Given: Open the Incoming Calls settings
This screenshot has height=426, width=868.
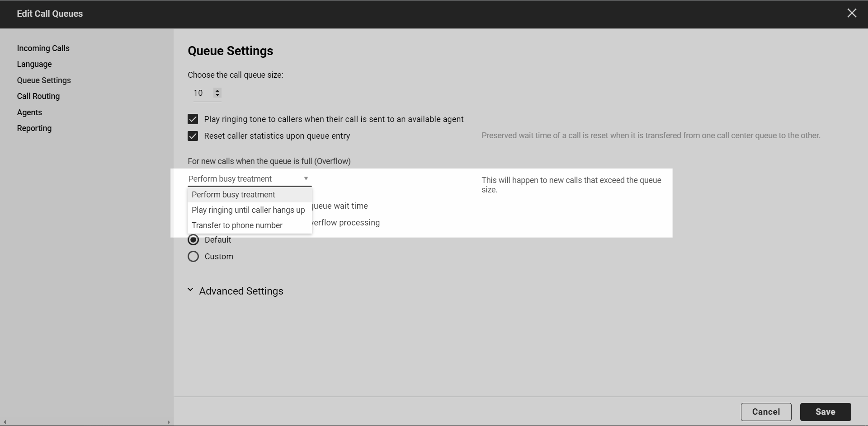Looking at the screenshot, I should point(43,48).
